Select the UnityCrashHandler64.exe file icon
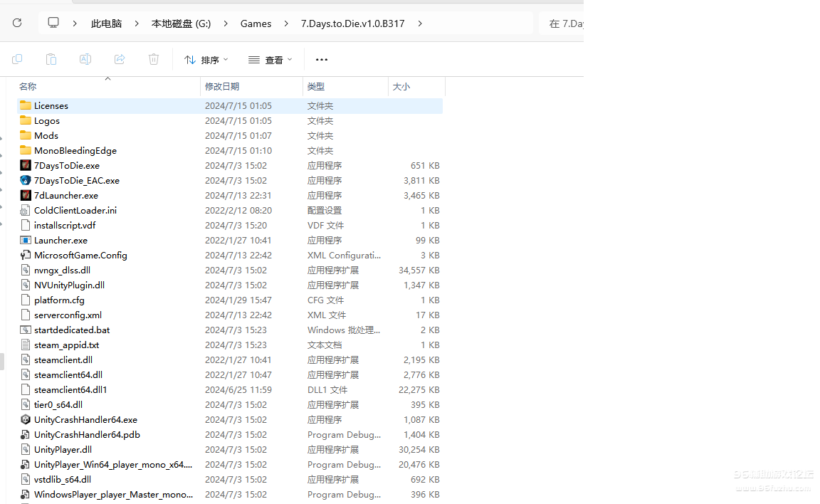 click(26, 420)
